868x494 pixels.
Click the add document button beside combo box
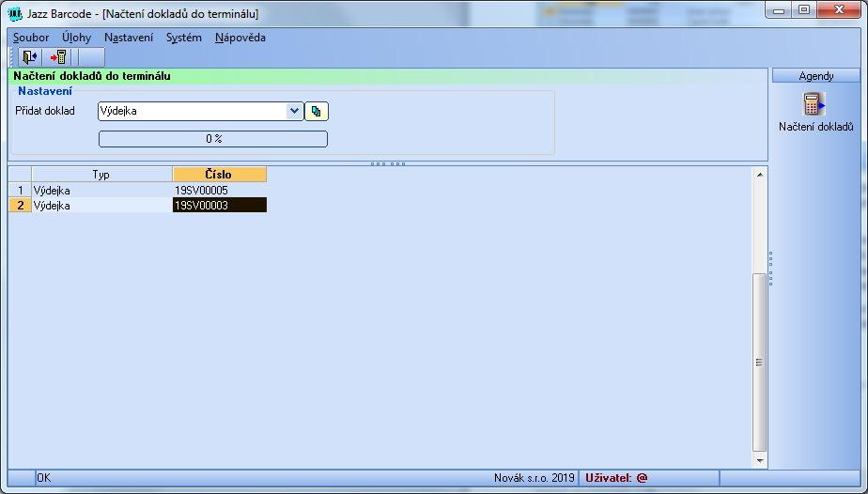pyautogui.click(x=316, y=111)
